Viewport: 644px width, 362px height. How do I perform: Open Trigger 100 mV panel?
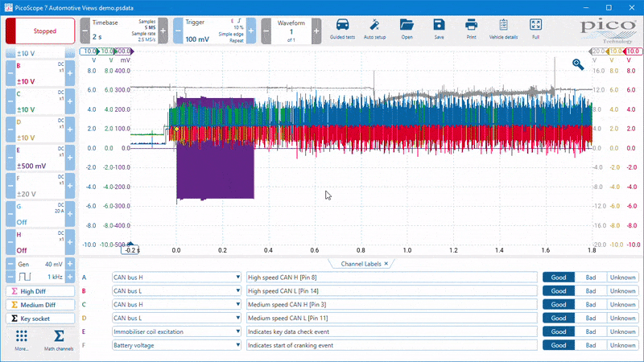[214, 31]
